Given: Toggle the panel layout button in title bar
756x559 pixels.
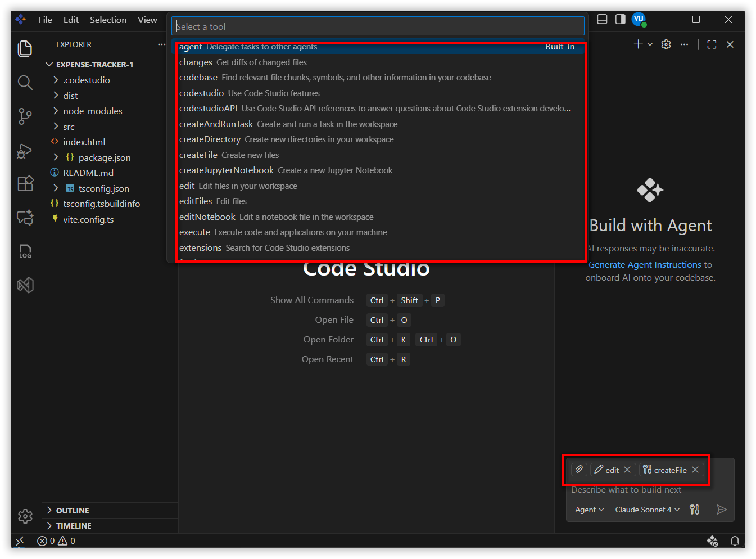Looking at the screenshot, I should [x=602, y=20].
